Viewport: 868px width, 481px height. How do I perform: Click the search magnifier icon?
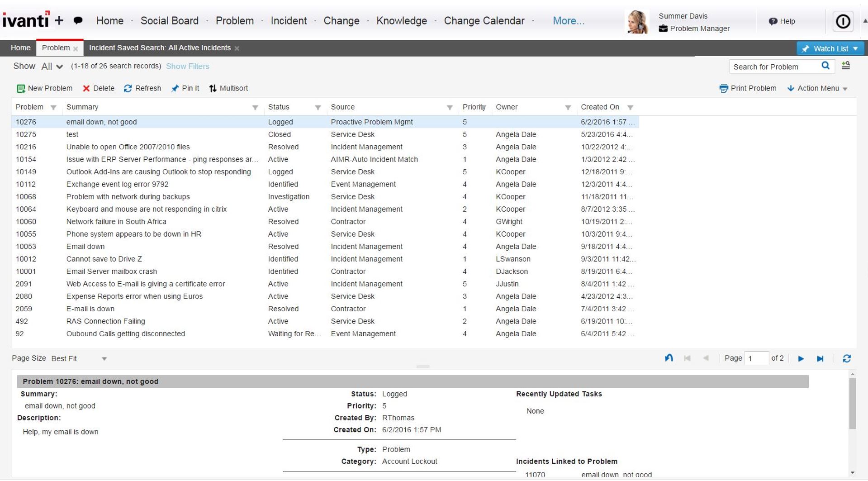pos(825,66)
